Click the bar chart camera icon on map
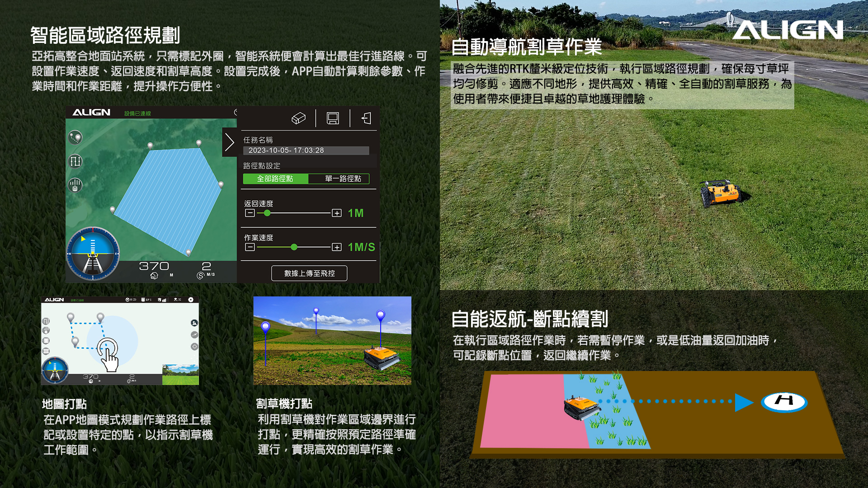The height and width of the screenshot is (488, 868). pyautogui.click(x=75, y=185)
